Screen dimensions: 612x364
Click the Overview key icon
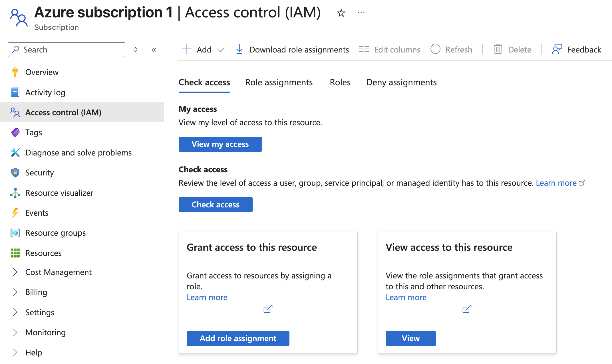15,72
